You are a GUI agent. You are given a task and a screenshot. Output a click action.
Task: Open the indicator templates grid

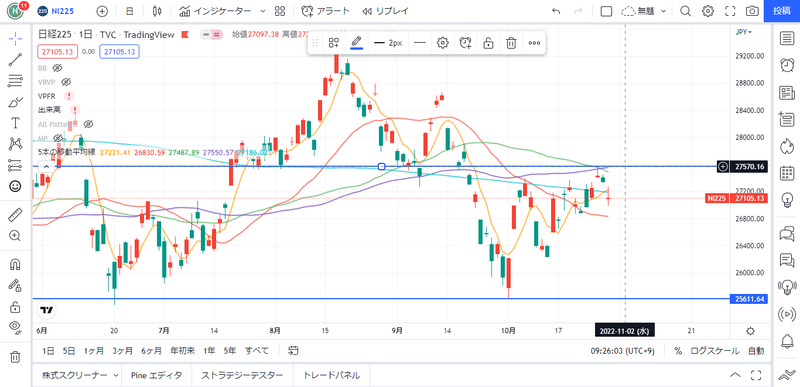pos(280,11)
